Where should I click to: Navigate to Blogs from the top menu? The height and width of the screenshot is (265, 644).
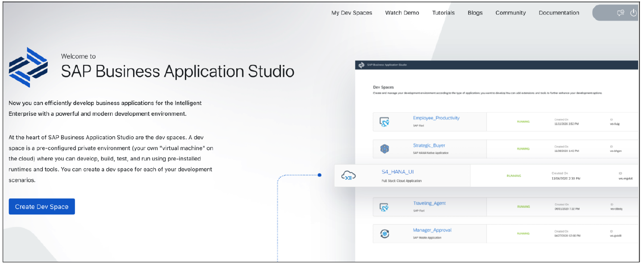pos(475,13)
